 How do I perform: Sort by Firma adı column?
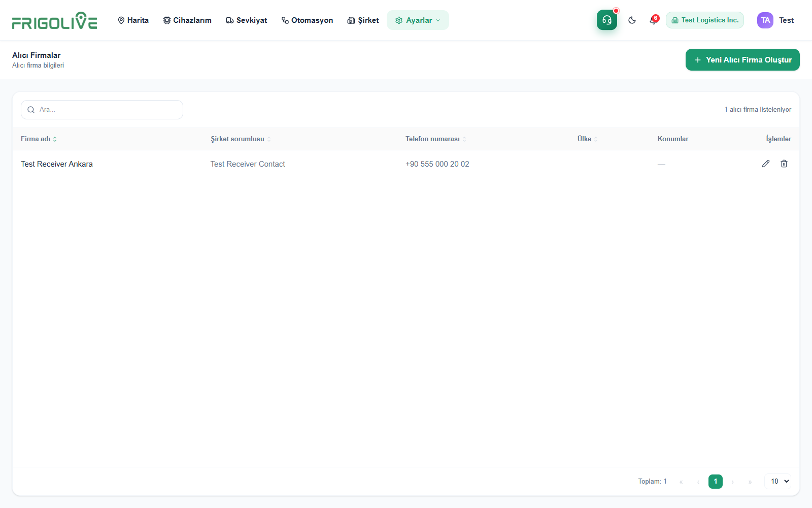click(x=39, y=139)
